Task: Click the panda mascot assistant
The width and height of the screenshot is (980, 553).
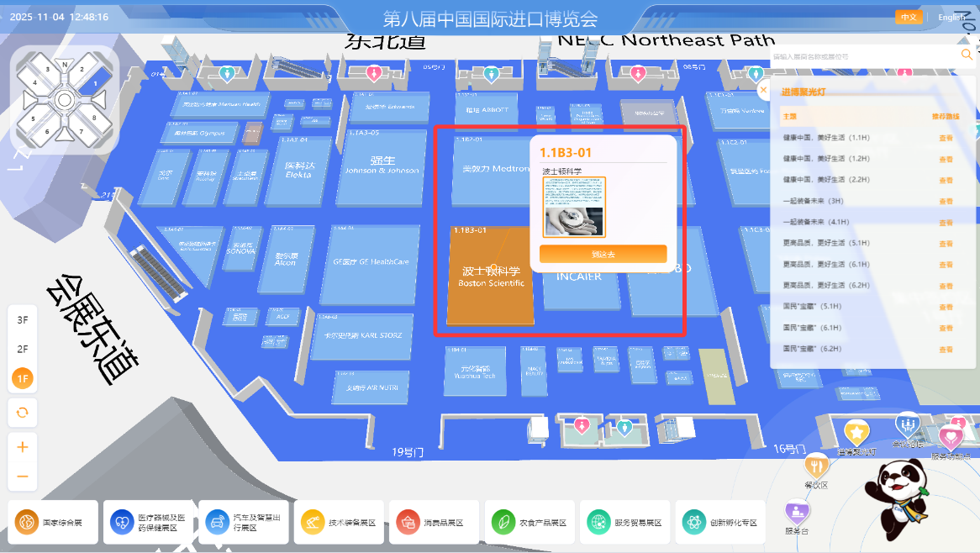Action: click(897, 499)
